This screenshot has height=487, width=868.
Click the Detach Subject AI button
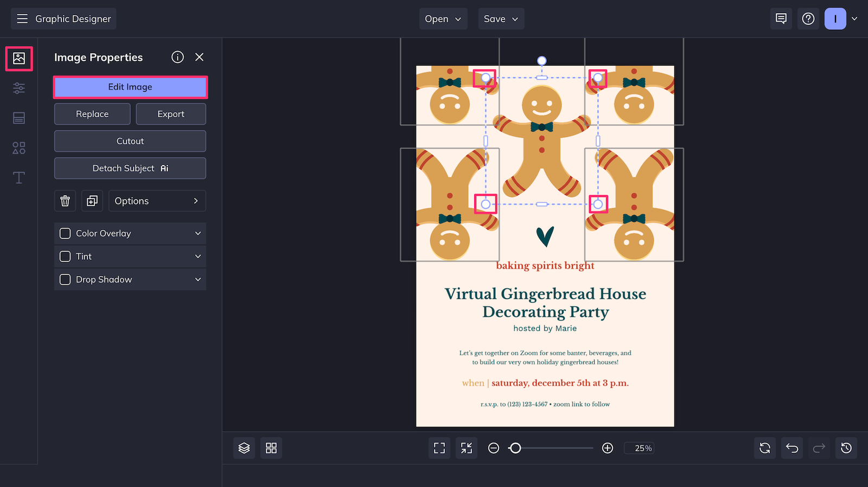click(x=130, y=169)
